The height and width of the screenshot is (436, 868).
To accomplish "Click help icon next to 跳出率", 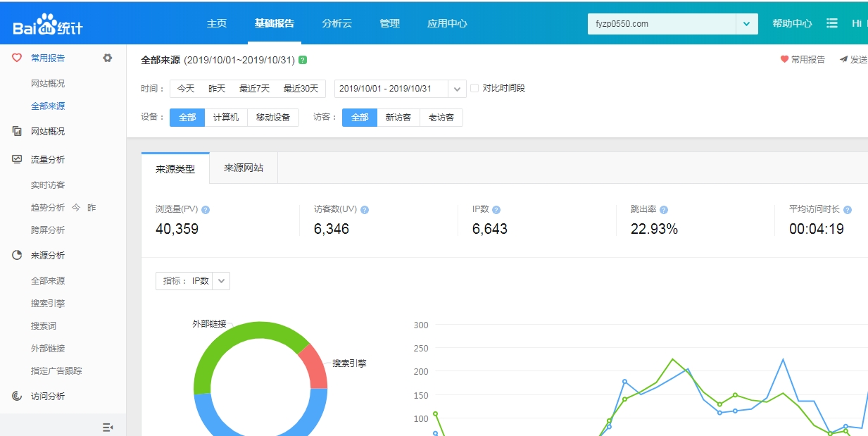I will point(664,210).
